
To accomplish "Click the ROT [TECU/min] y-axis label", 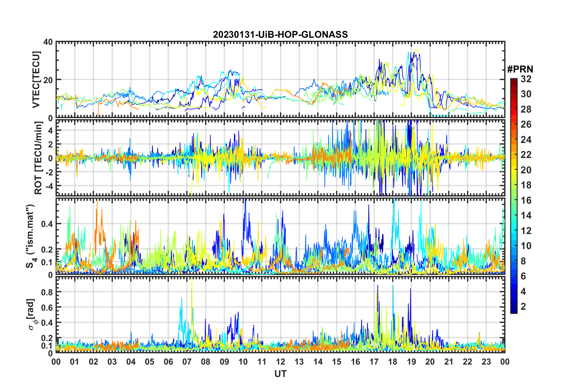I will point(38,158).
